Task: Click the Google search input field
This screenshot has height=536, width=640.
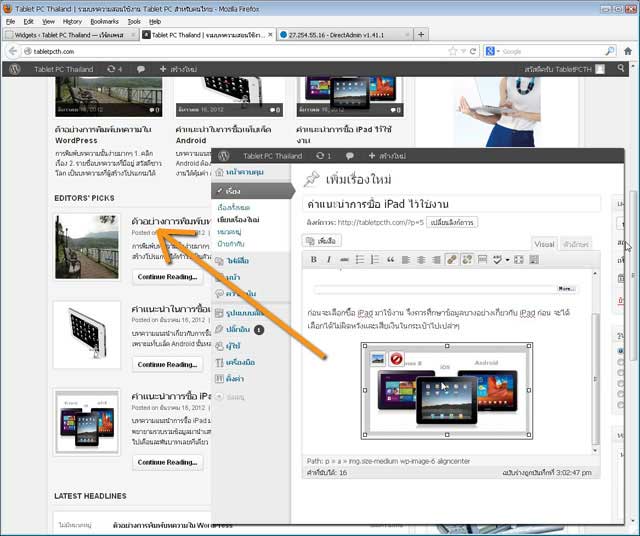Action: click(552, 51)
